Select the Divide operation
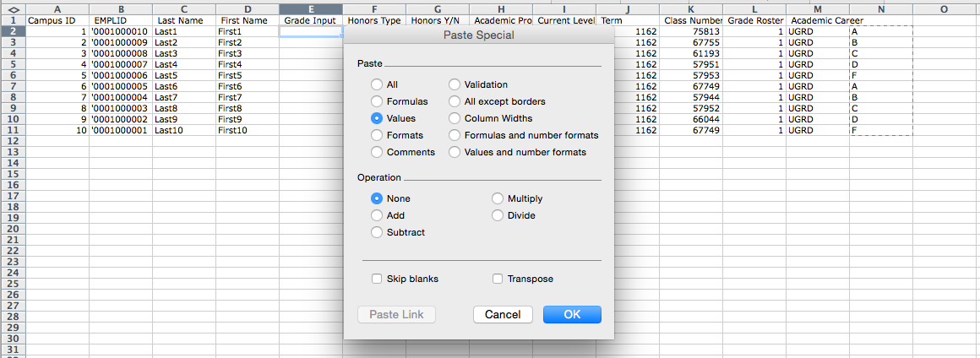Screen dimensions: 980x358 pyautogui.click(x=498, y=215)
